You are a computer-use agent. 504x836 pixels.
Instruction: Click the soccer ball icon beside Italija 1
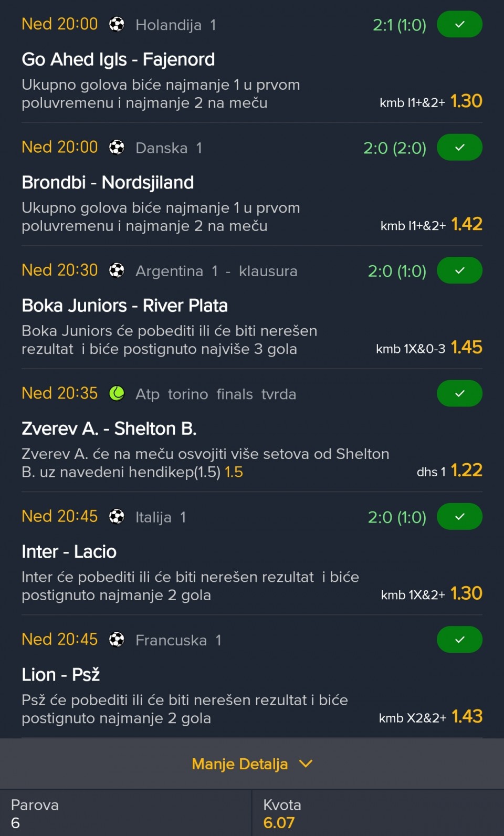117,517
